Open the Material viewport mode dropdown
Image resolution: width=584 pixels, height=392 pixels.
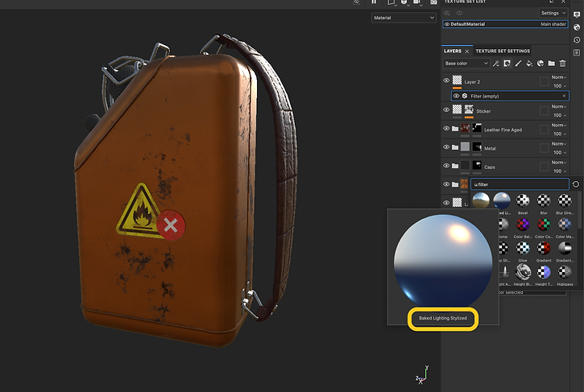(x=404, y=18)
